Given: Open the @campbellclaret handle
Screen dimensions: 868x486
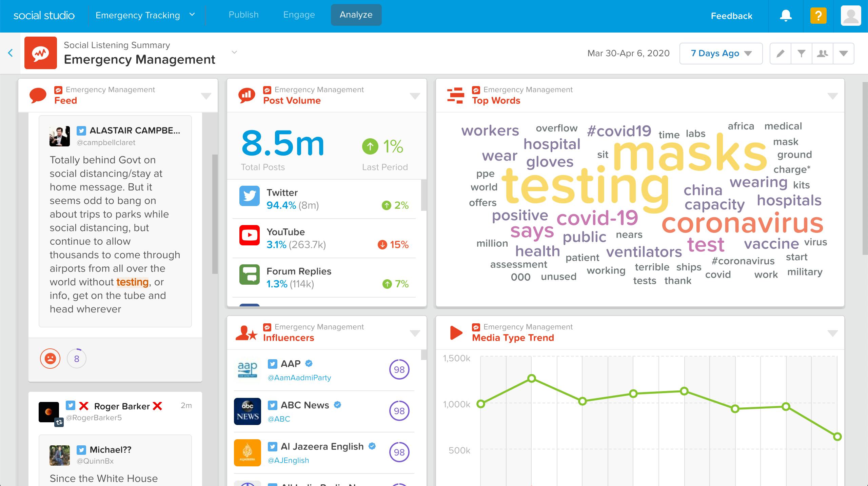Looking at the screenshot, I should (x=106, y=143).
